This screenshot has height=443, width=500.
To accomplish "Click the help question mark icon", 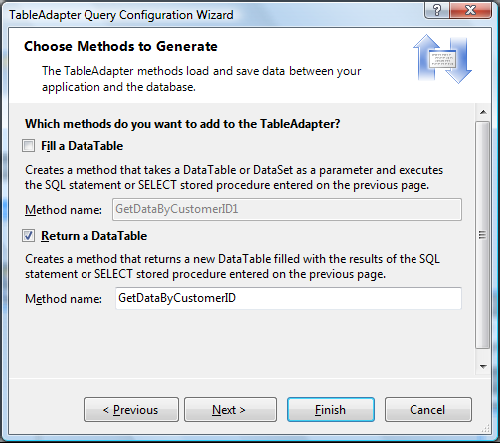I will point(437,10).
